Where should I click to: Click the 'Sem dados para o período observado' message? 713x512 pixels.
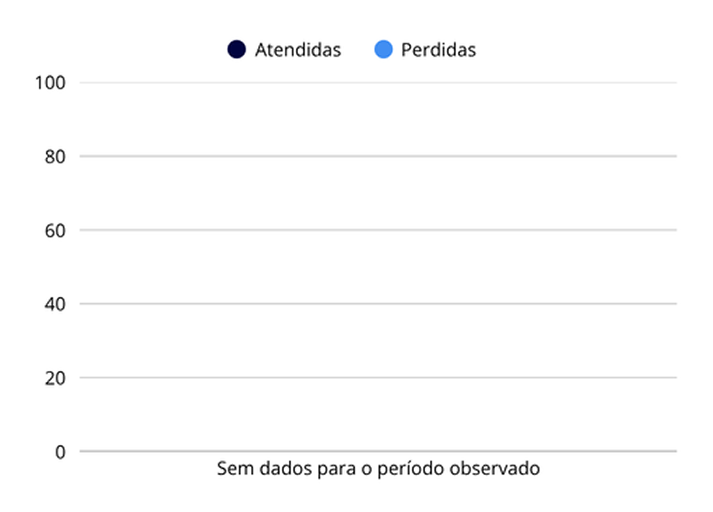tap(378, 468)
